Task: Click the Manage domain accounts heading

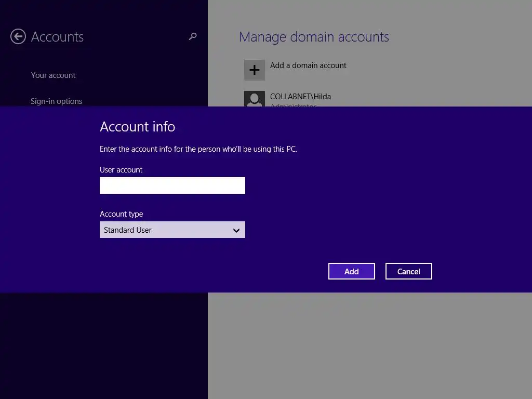Action: click(314, 37)
